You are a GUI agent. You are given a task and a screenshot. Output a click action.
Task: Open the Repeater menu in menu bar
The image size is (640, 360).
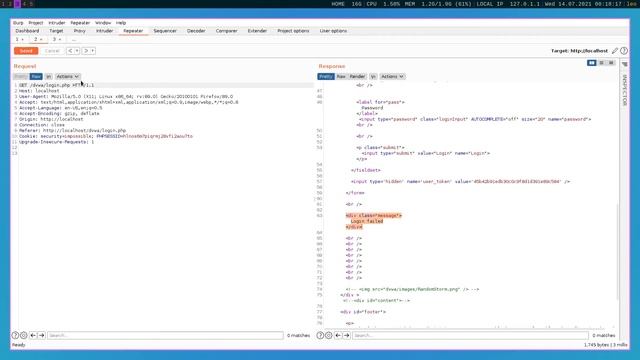coord(80,23)
